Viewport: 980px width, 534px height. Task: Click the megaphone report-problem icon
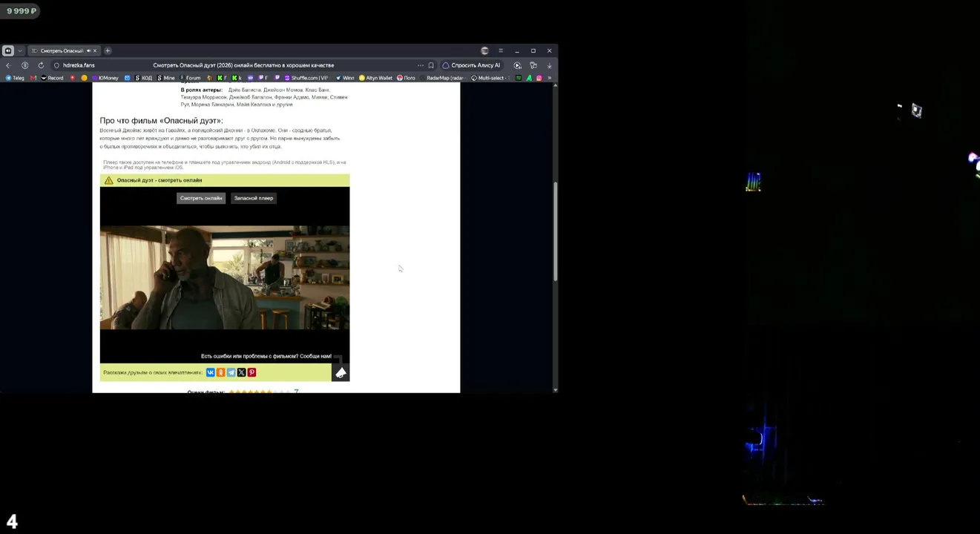click(x=341, y=372)
